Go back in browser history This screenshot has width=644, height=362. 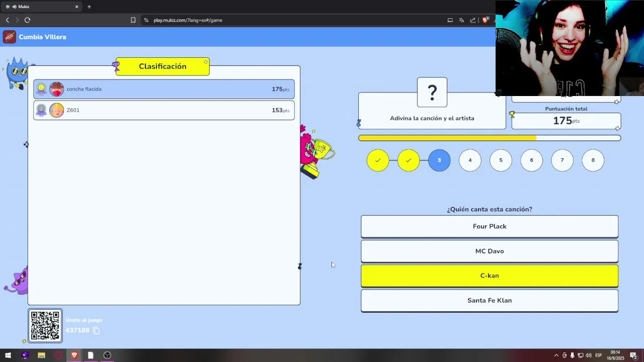click(8, 20)
